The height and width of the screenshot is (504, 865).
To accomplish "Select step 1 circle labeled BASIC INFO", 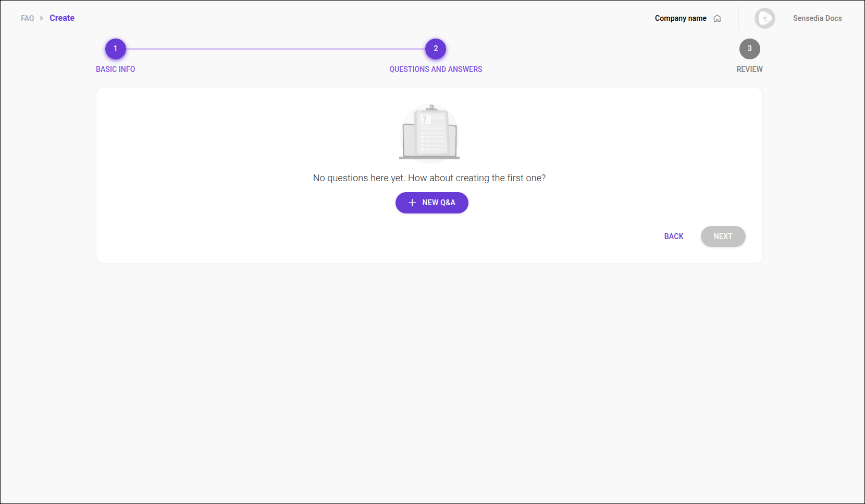I will pos(115,48).
